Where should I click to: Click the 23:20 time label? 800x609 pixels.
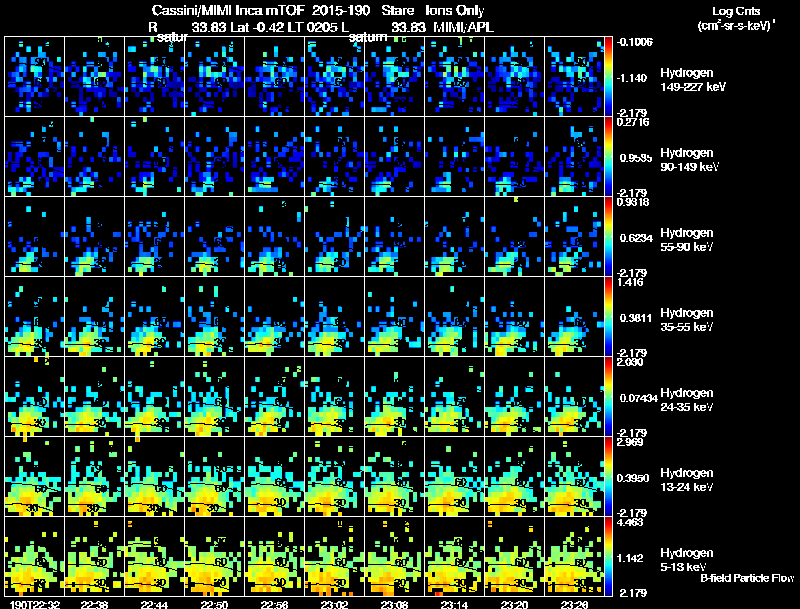coord(514,604)
